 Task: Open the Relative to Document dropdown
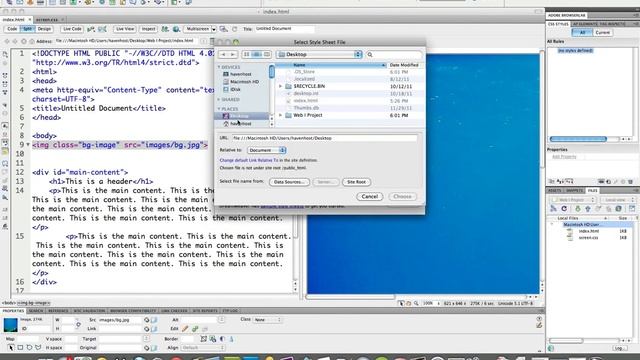(266, 150)
